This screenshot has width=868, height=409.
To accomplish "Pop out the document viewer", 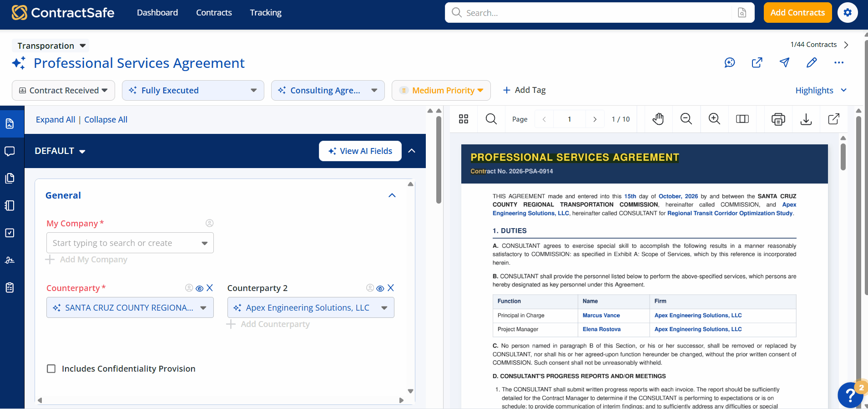I will (x=834, y=119).
